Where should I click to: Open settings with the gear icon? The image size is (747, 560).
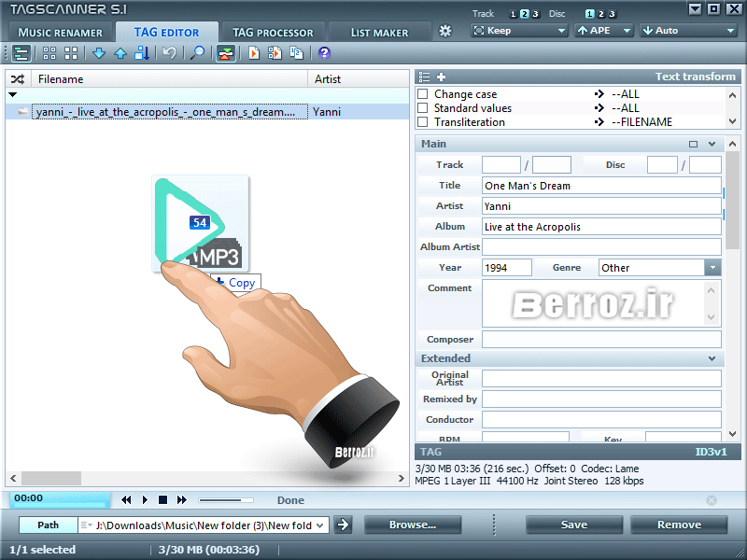click(445, 32)
